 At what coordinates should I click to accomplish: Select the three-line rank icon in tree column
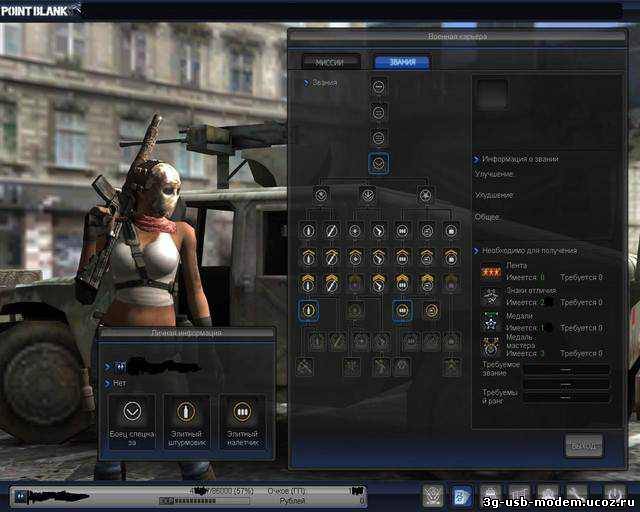point(378,138)
